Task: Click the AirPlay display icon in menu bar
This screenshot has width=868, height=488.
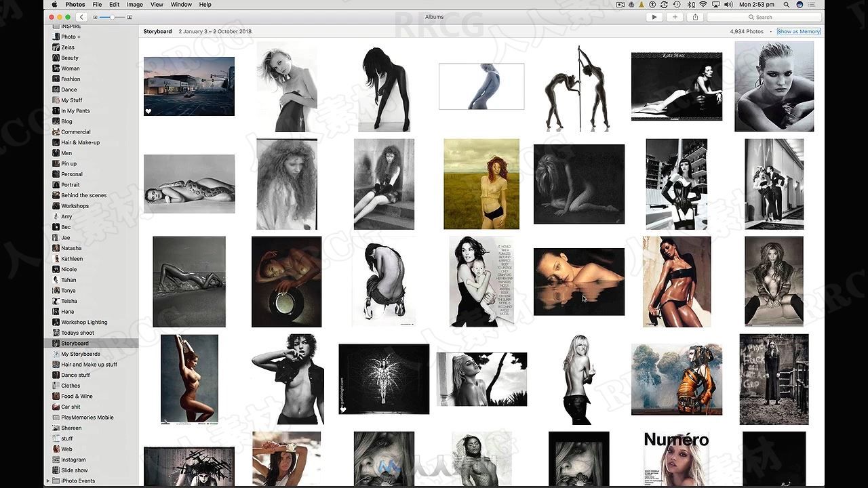Action: tap(716, 5)
